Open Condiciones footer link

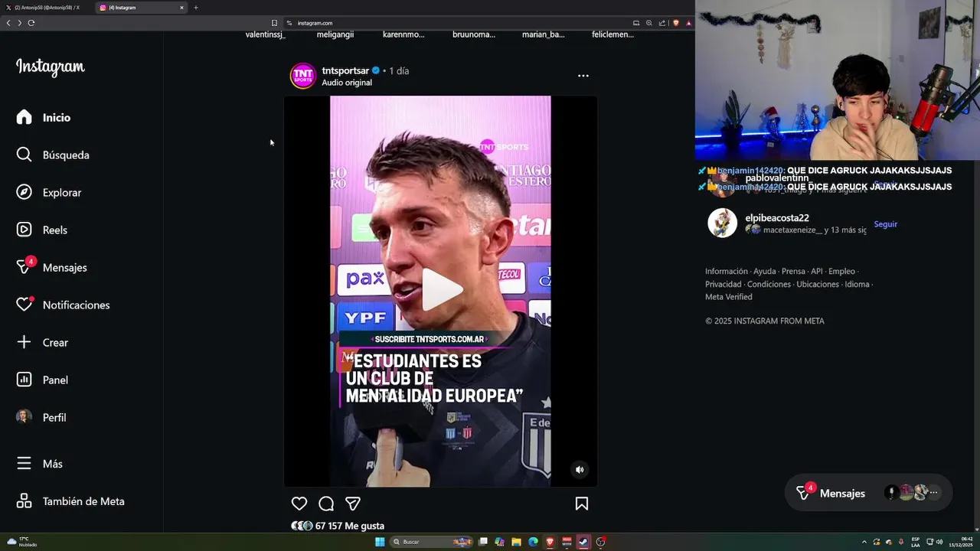pyautogui.click(x=769, y=284)
